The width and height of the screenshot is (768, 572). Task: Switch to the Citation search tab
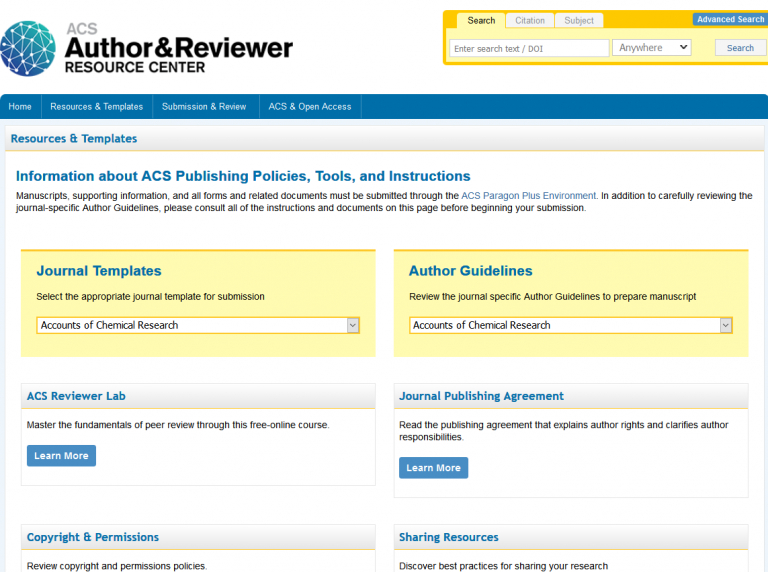529,21
